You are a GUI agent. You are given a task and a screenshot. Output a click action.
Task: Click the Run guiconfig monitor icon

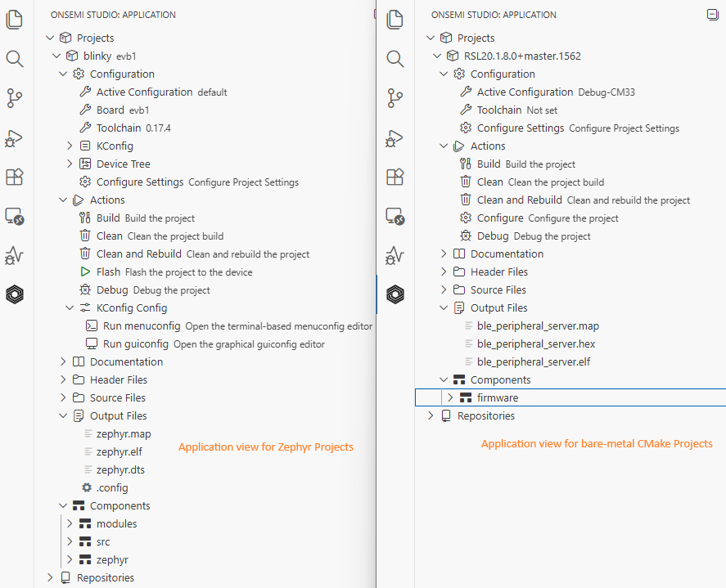[x=92, y=343]
